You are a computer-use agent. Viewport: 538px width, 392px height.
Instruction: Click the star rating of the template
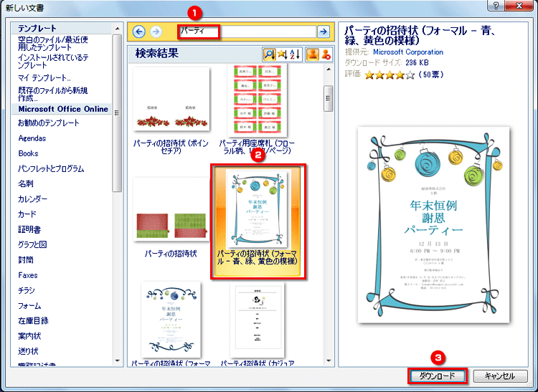390,75
